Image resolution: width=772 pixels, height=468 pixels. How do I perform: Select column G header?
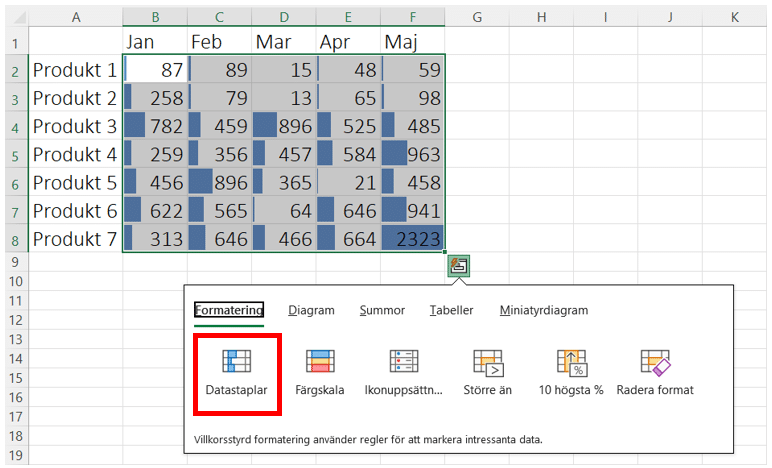476,17
